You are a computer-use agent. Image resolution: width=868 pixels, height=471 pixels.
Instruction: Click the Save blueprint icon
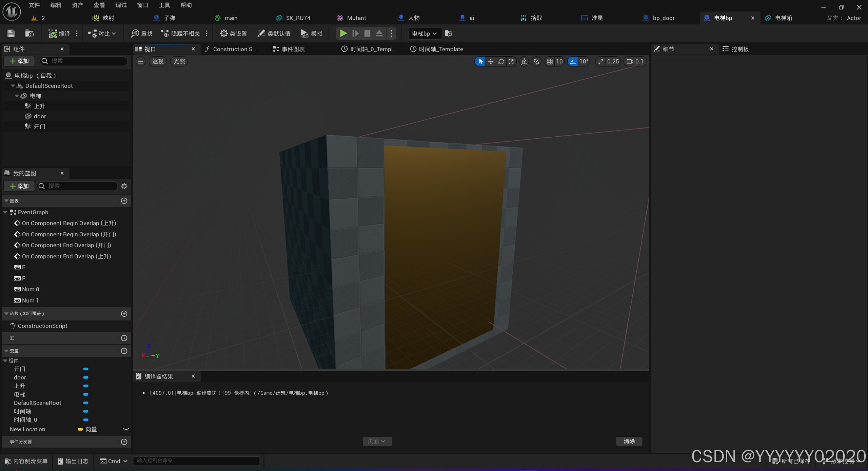[x=11, y=34]
